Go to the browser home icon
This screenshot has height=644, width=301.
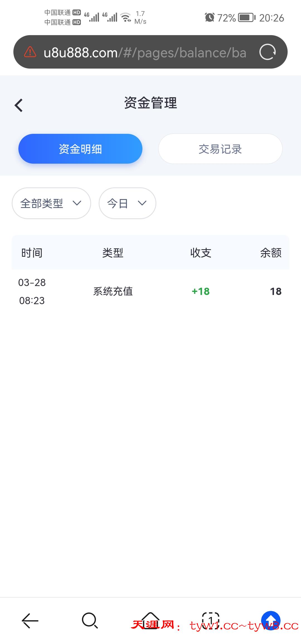[151, 621]
